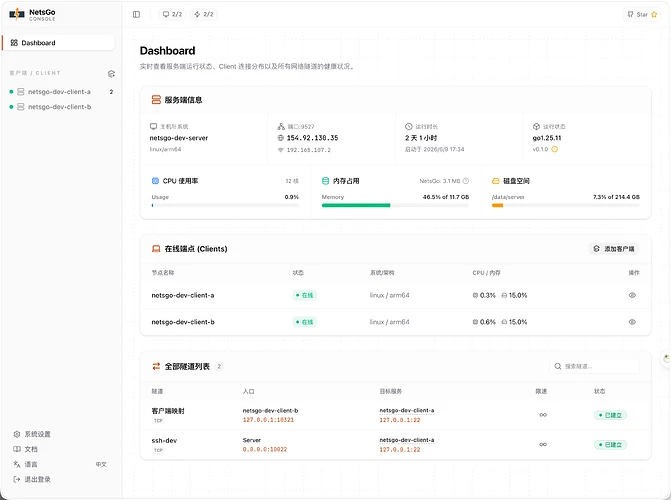Click online status badge for client-a
The image size is (671, 500).
click(305, 295)
